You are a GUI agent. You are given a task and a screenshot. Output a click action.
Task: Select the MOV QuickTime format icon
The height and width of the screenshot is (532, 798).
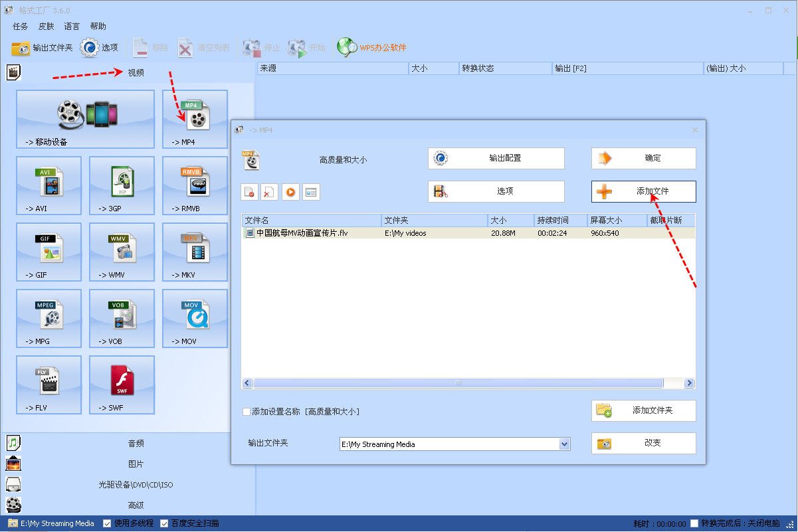coord(195,318)
